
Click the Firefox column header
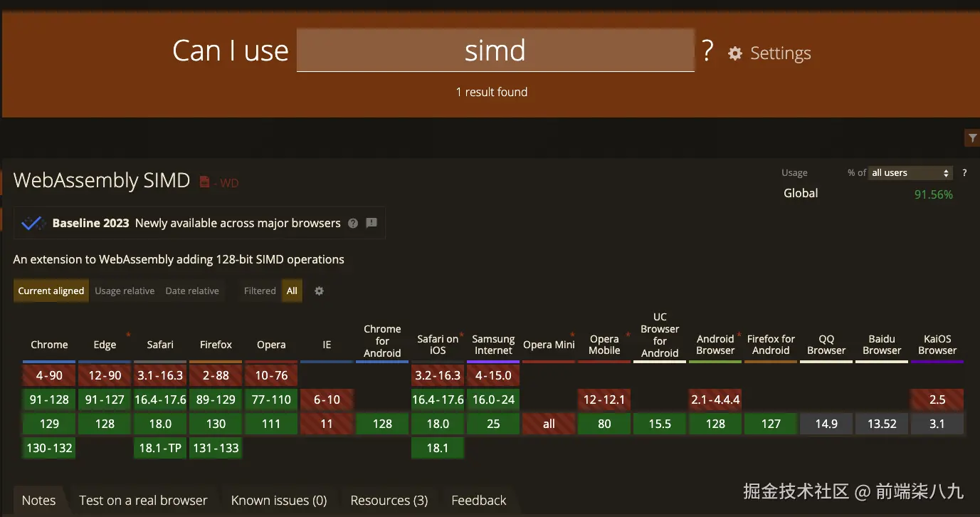(216, 345)
